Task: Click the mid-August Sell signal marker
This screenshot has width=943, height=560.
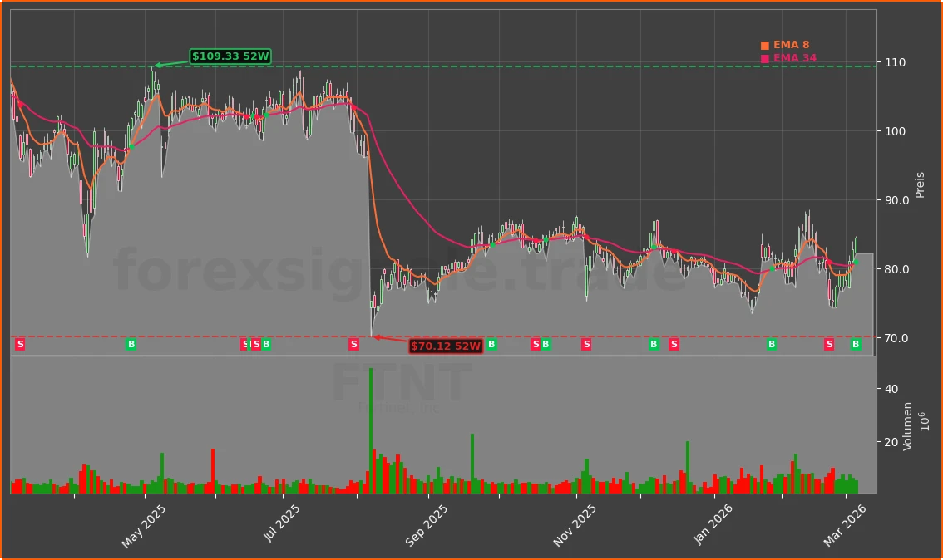Action: pyautogui.click(x=354, y=344)
